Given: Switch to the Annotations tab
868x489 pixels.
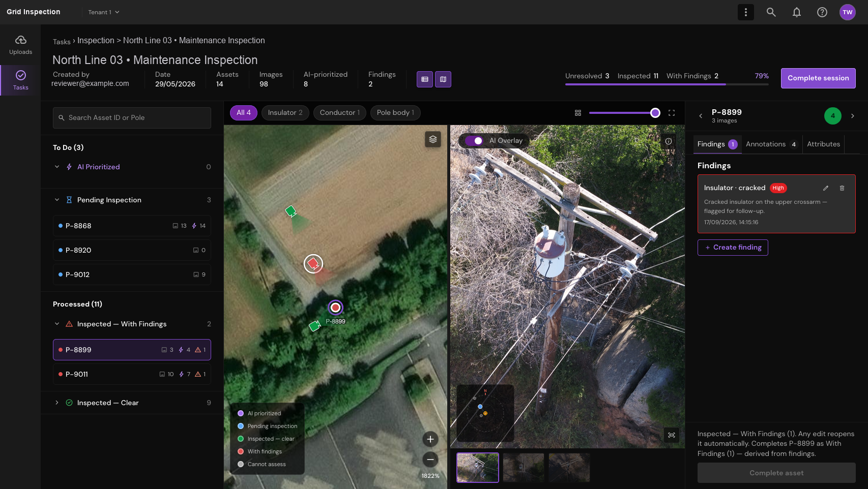Looking at the screenshot, I should pyautogui.click(x=772, y=144).
